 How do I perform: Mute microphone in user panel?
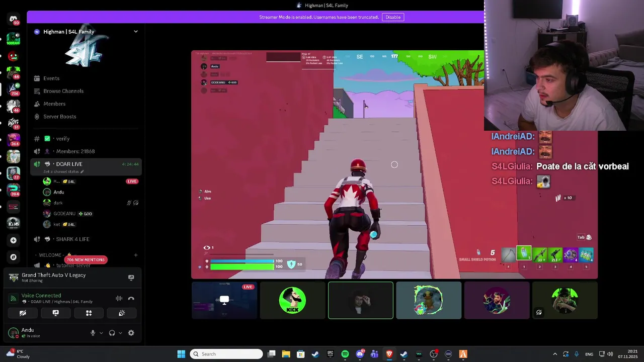[x=93, y=333]
